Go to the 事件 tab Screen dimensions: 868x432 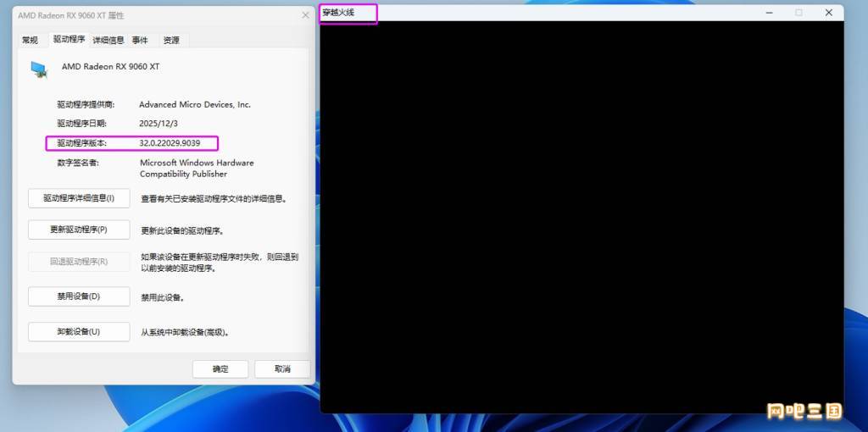pos(140,41)
